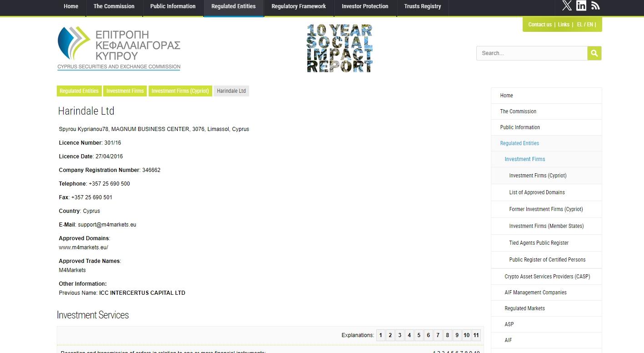Show explanation number 1
The image size is (644, 353).
pos(381,335)
